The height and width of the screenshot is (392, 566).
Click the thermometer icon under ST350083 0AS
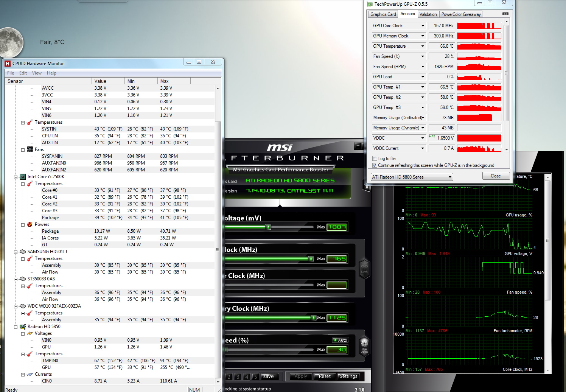point(30,286)
